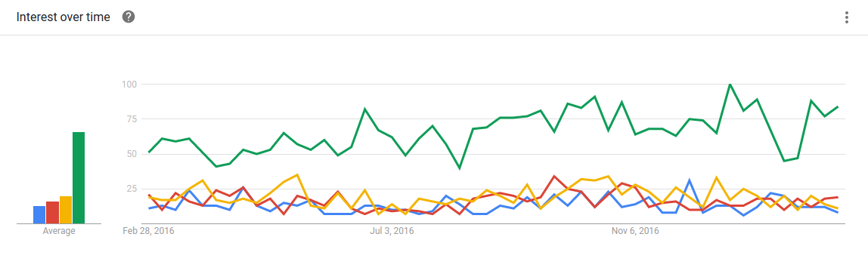Open the three-dot more options menu
Screen dimensions: 868x277
pyautogui.click(x=846, y=17)
